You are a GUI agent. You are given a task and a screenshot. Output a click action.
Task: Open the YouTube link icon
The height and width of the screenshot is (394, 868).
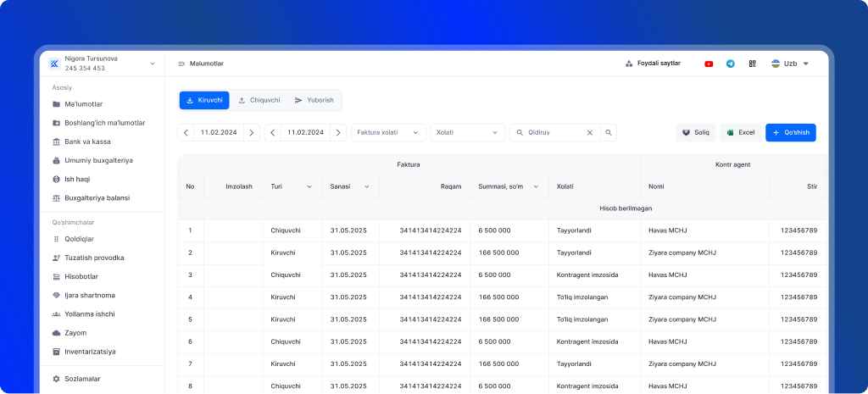coord(709,64)
